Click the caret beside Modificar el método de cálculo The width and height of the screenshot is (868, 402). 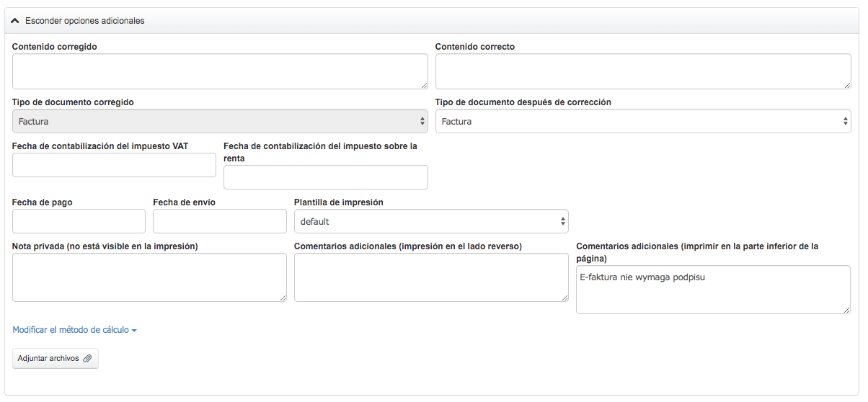click(x=134, y=331)
